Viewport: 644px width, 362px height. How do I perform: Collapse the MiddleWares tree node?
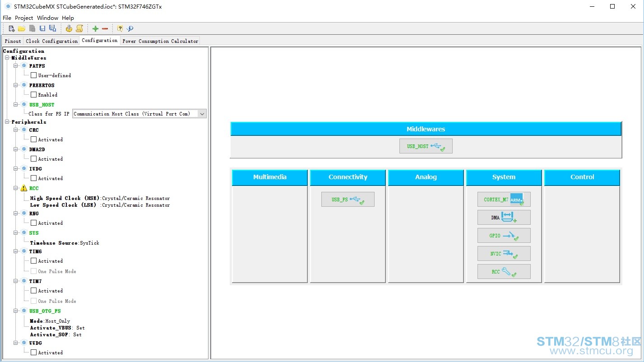(7, 58)
